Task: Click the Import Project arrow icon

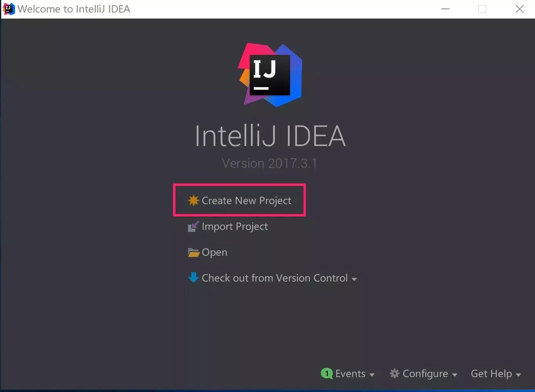Action: tap(193, 226)
